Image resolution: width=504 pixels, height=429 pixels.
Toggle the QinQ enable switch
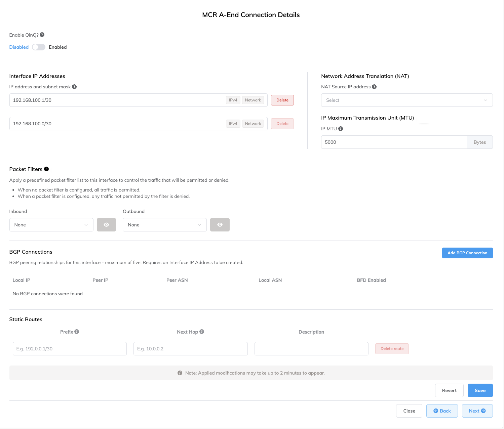click(x=39, y=47)
